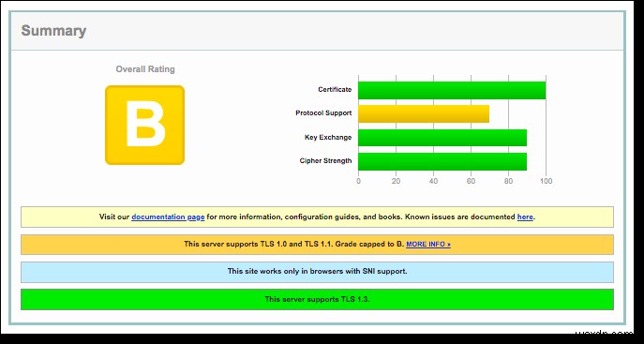Click the Summary heading
The image size is (644, 344).
point(53,31)
